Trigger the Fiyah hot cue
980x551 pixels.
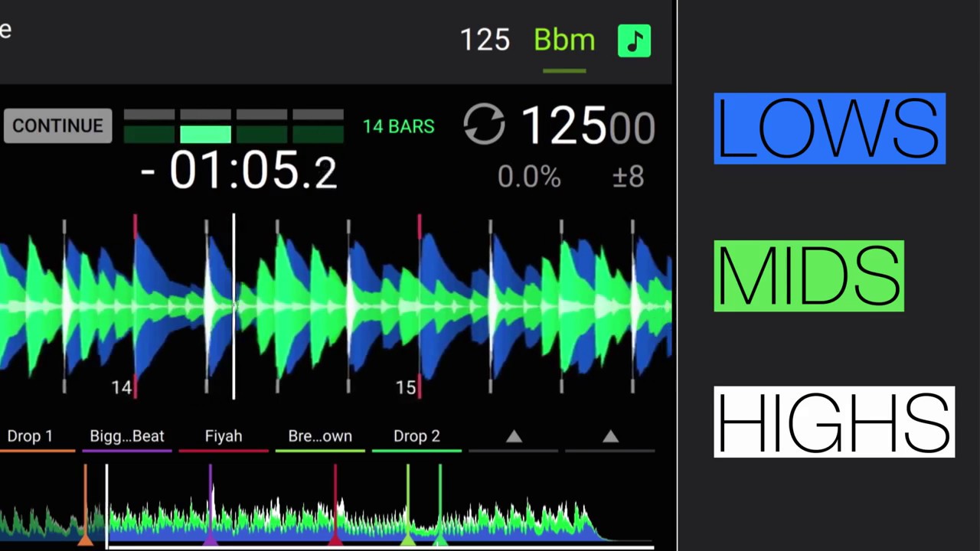(224, 436)
